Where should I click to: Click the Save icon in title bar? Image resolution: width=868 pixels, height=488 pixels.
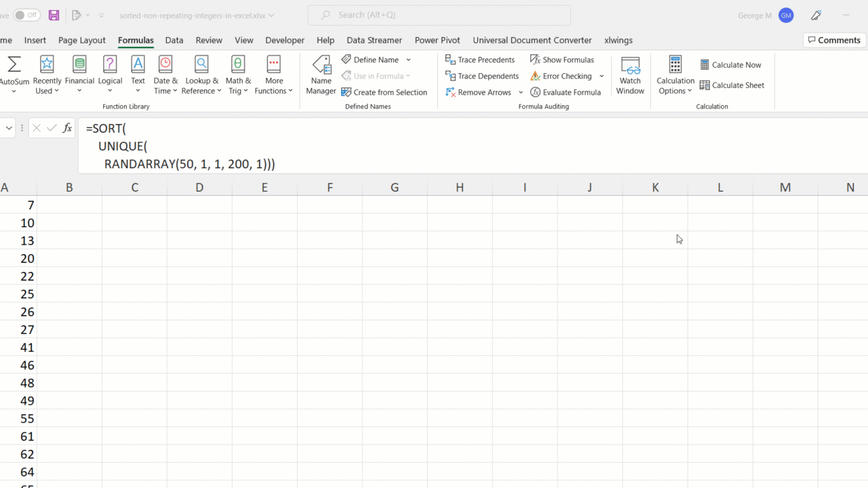[54, 15]
